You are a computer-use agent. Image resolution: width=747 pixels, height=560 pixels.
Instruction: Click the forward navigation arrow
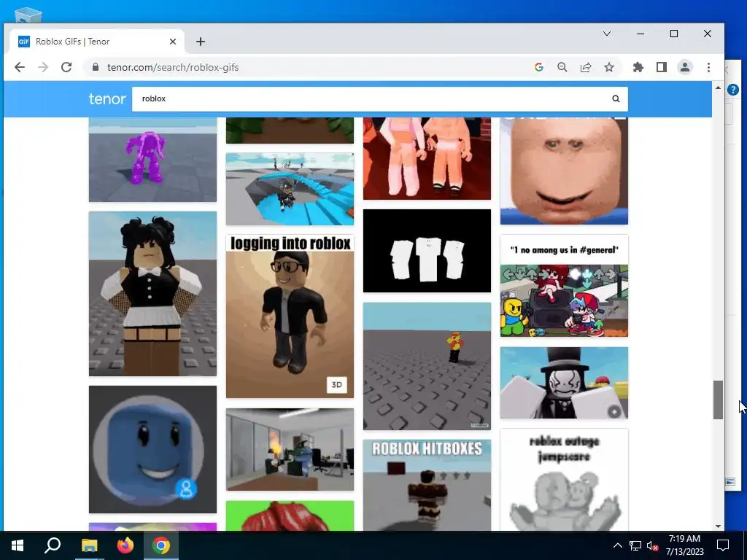point(43,67)
